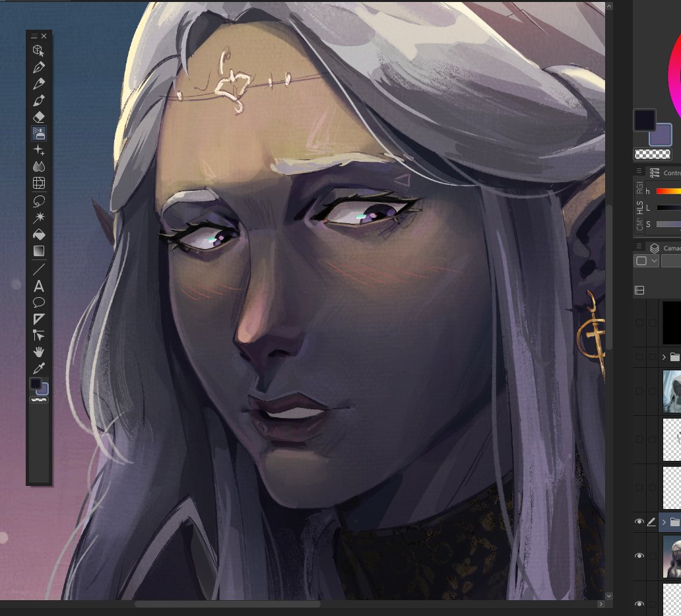Select the Lasso selection tool
Image resolution: width=681 pixels, height=616 pixels.
(39, 201)
